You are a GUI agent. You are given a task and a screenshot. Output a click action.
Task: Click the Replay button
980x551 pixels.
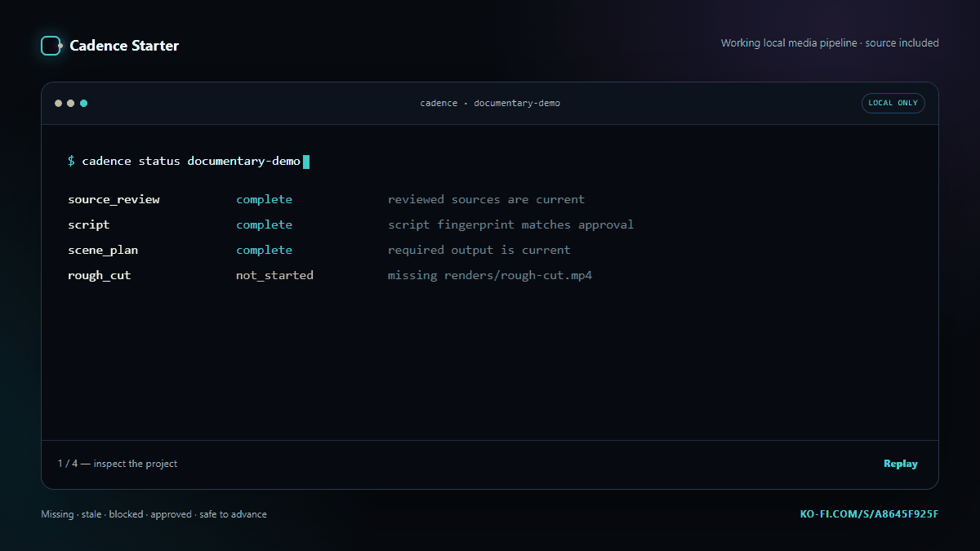(900, 464)
